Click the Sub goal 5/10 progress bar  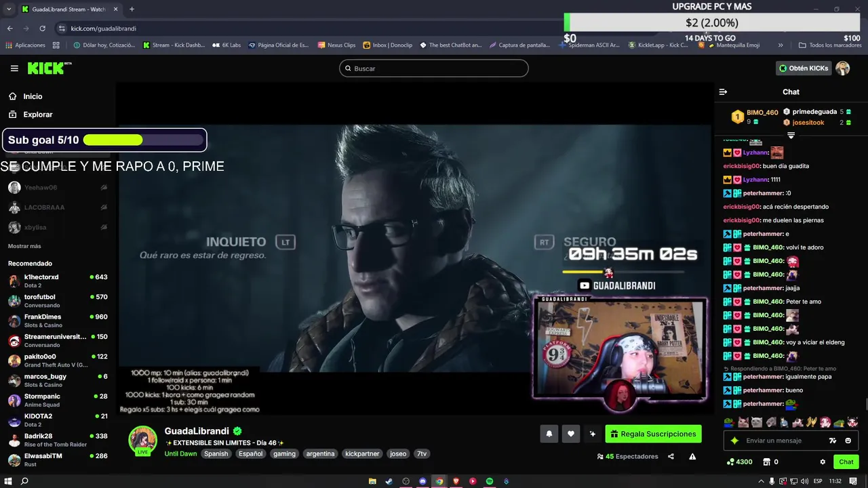point(143,140)
